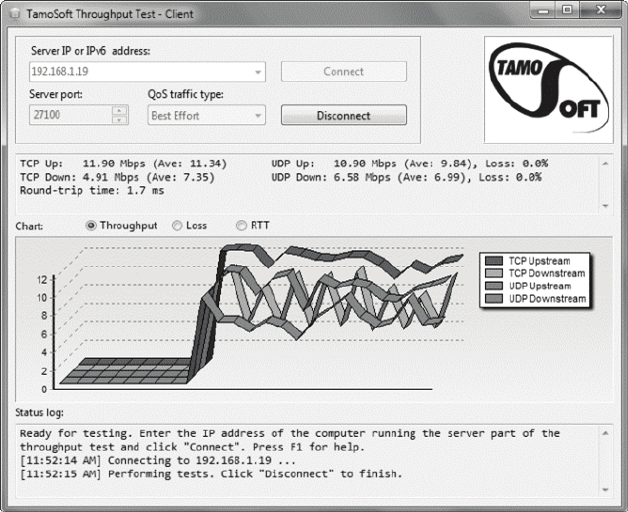The height and width of the screenshot is (512, 628).
Task: Click the 'TCP Up: 11.90 Mbps' result line
Action: (123, 164)
